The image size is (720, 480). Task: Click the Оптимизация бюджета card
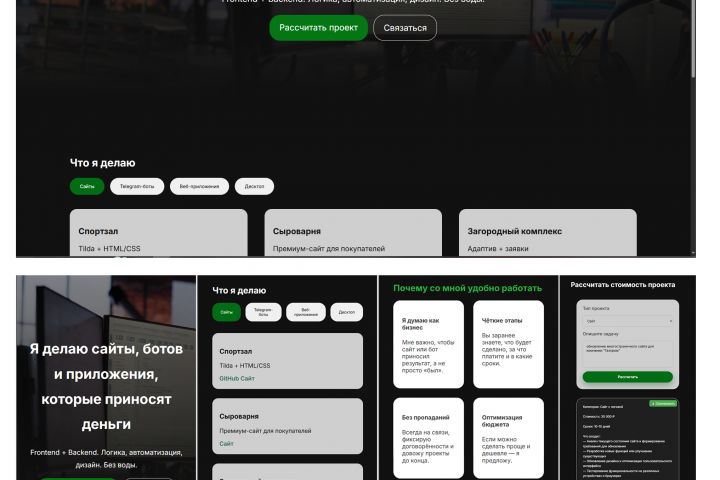pyautogui.click(x=508, y=438)
